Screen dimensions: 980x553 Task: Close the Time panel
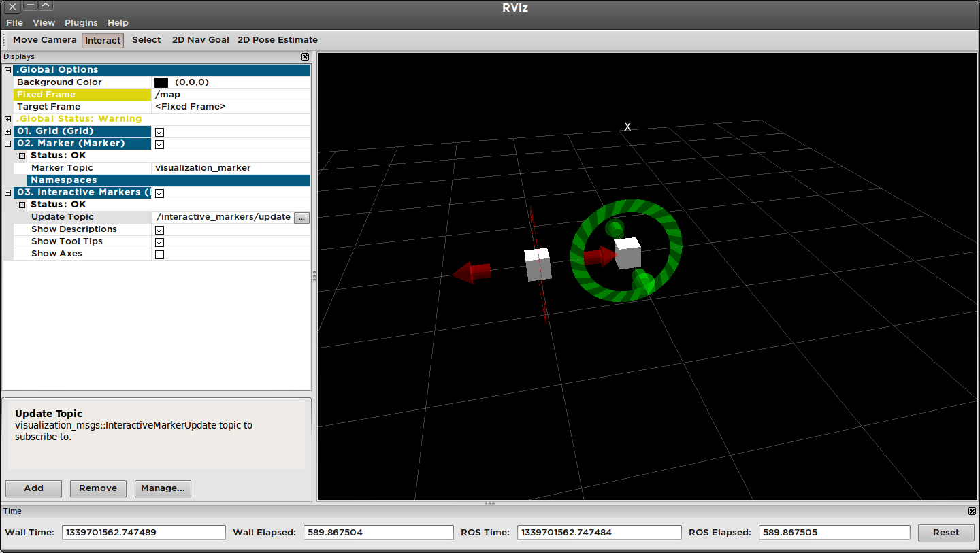[972, 511]
